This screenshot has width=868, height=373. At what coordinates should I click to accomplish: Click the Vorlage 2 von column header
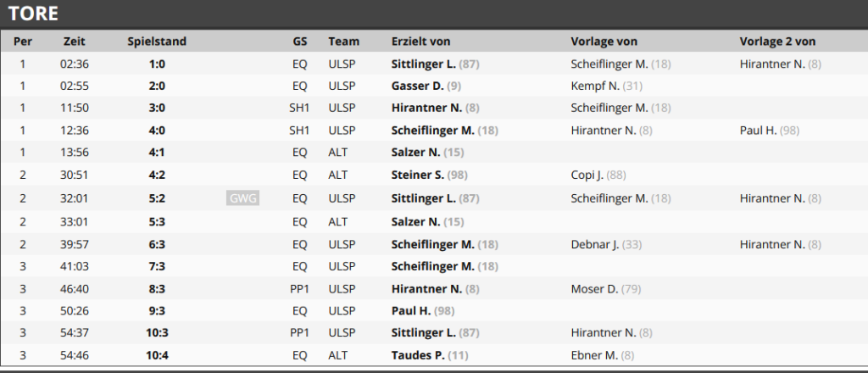pos(777,42)
